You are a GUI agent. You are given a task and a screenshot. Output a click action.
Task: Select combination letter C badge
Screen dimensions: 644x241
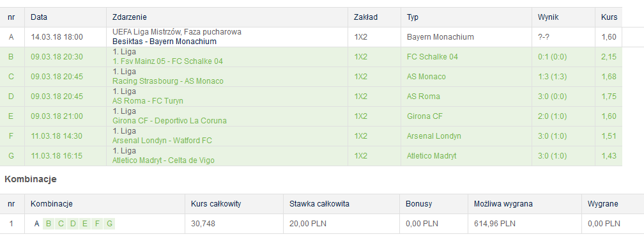coord(61,224)
